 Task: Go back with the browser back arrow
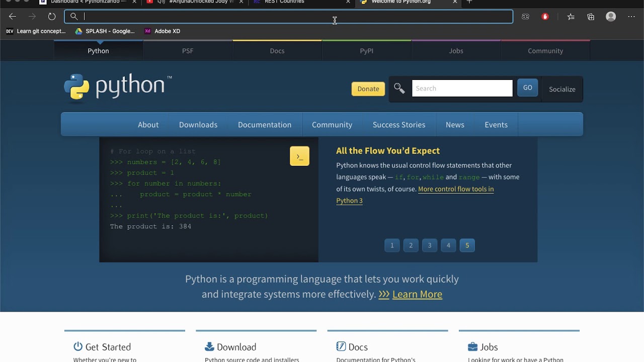13,17
